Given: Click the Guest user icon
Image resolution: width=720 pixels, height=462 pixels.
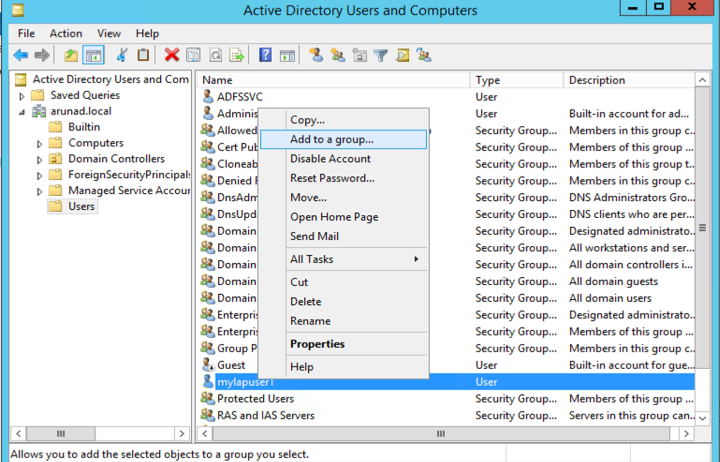Looking at the screenshot, I should tap(208, 365).
